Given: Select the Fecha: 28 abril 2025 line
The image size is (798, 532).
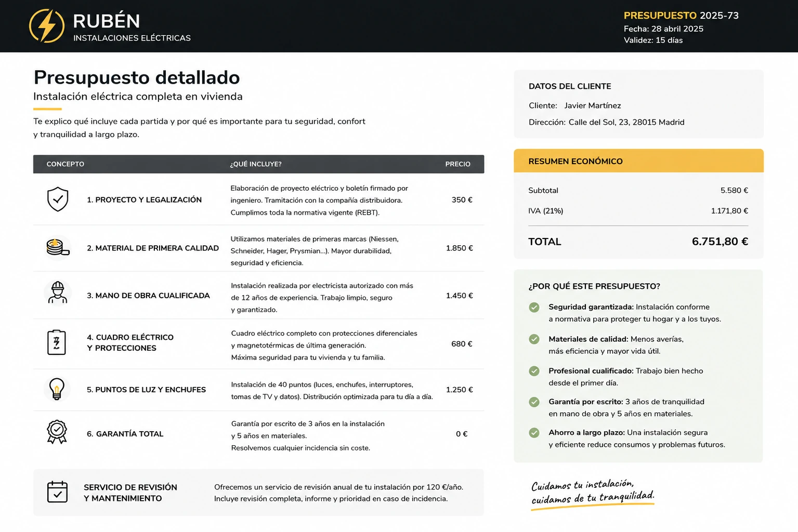Looking at the screenshot, I should pos(663,29).
